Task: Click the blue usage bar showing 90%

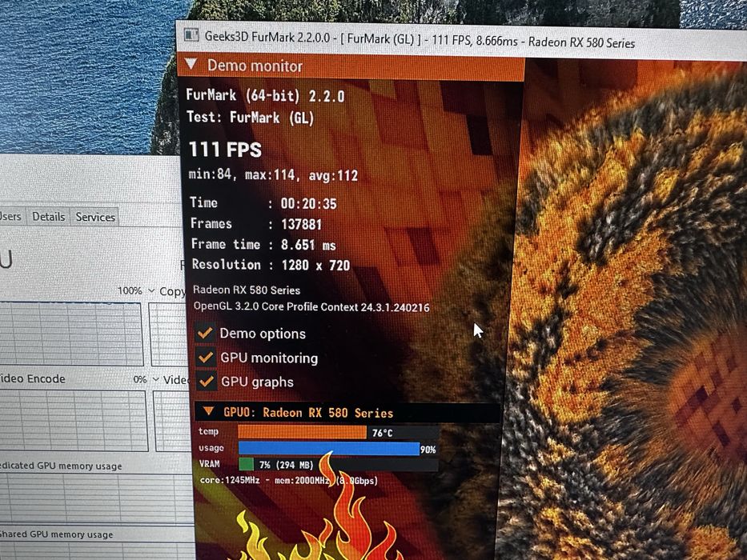Action: click(329, 448)
